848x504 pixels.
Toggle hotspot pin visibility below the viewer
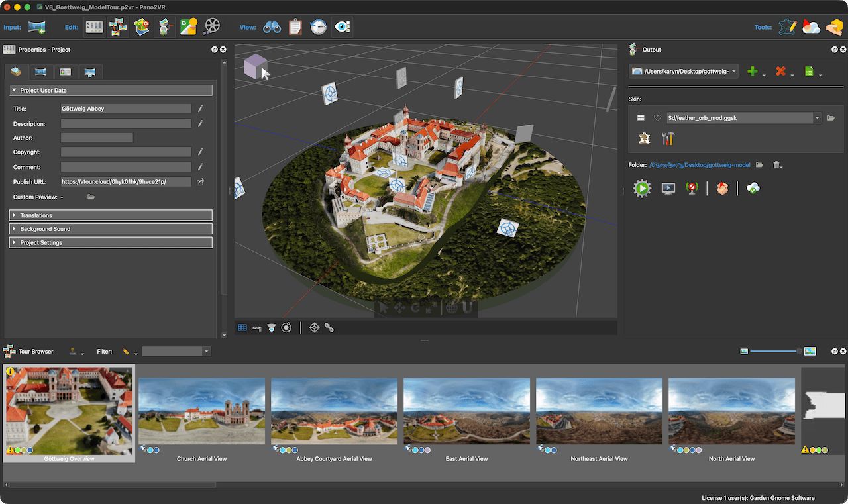click(256, 327)
